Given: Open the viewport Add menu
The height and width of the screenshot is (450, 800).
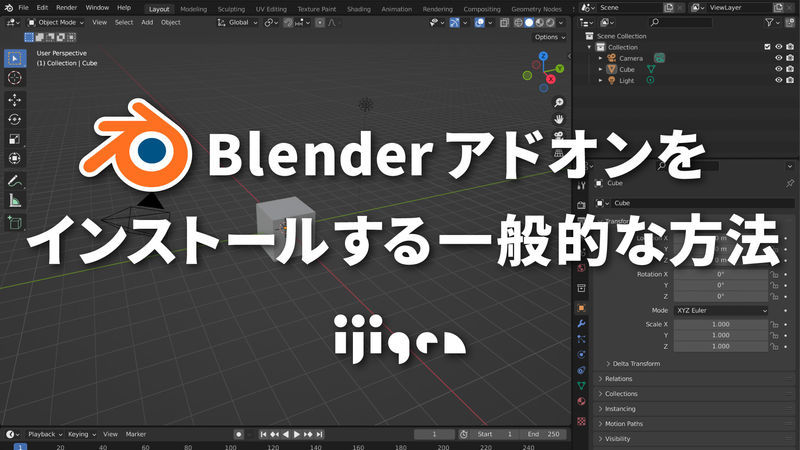Looking at the screenshot, I should [147, 22].
